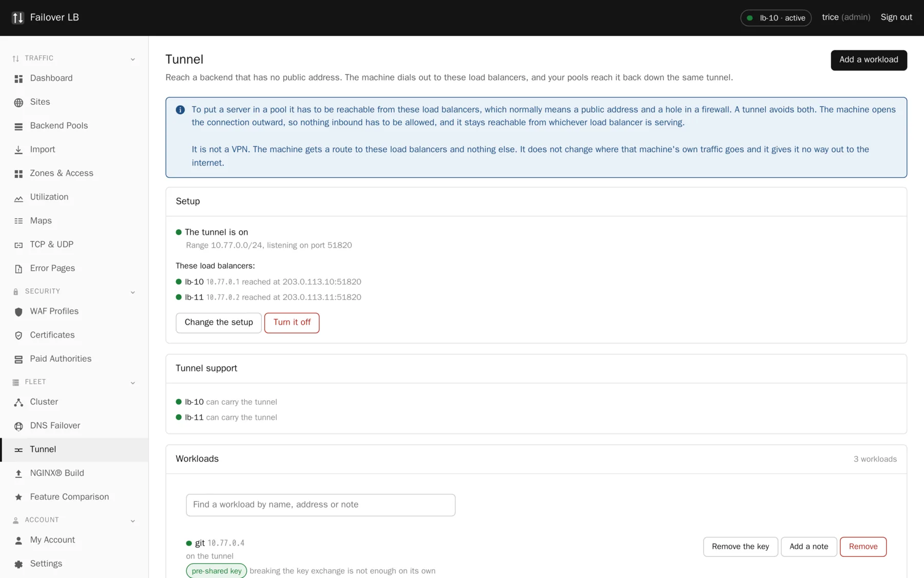Click the WAF Profiles shield icon
Viewport: 924px width, 578px height.
[18, 312]
